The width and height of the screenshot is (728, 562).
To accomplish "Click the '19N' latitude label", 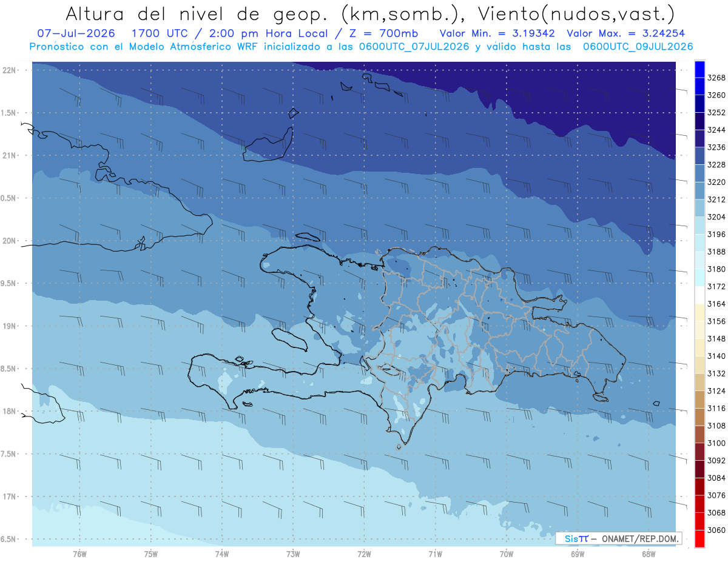I will 10,326.
